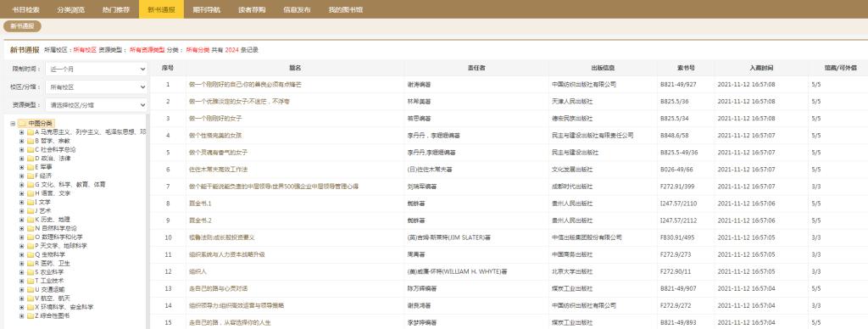Expand the N 自然科学总论 category node
This screenshot has height=329, width=868.
click(x=21, y=228)
